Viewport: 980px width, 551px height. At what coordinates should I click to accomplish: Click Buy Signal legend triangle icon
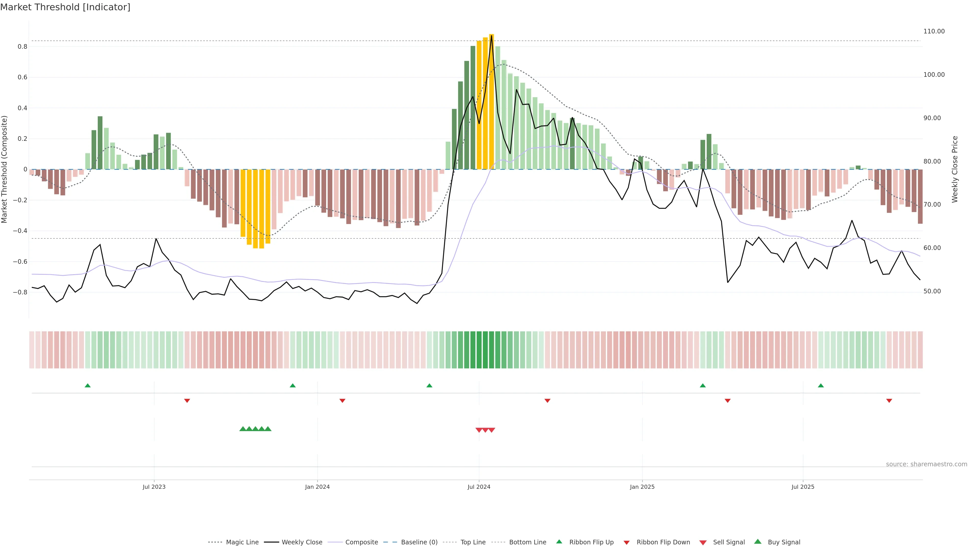click(758, 542)
